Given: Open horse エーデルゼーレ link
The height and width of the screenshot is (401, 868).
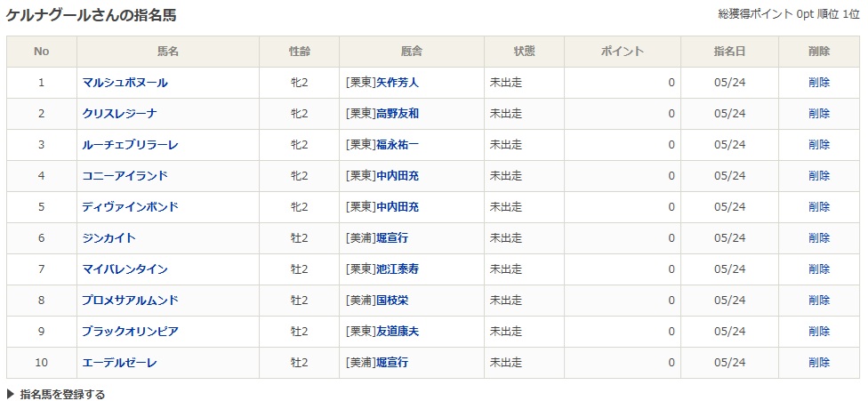Looking at the screenshot, I should pyautogui.click(x=119, y=362).
